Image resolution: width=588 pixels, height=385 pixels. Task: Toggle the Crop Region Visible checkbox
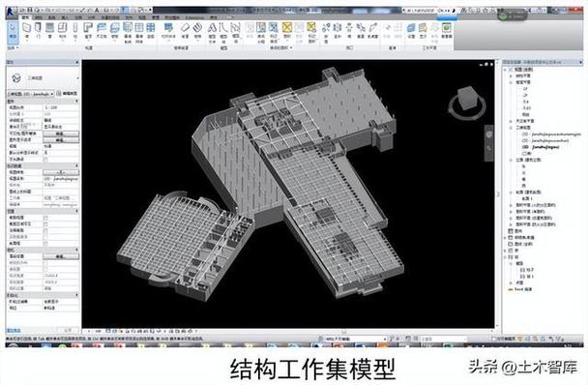click(45, 224)
